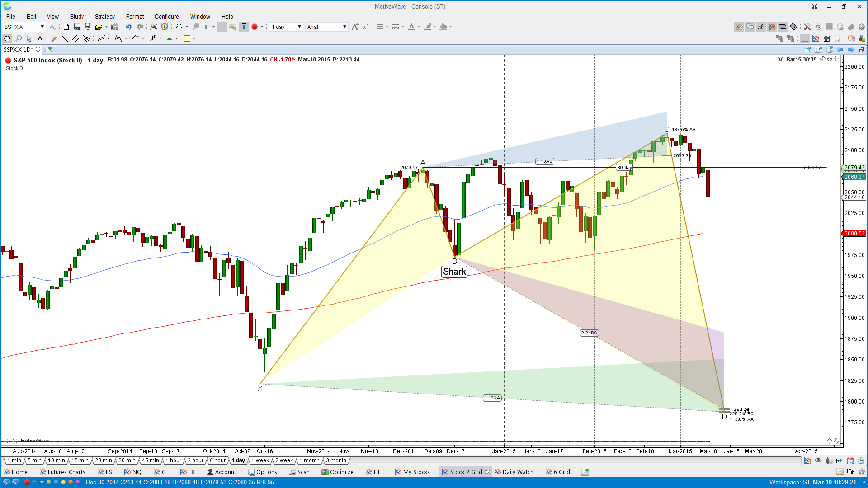Screen dimensions: 868x488
Task: Create a new chart with the blank page icon
Action: pos(66,27)
